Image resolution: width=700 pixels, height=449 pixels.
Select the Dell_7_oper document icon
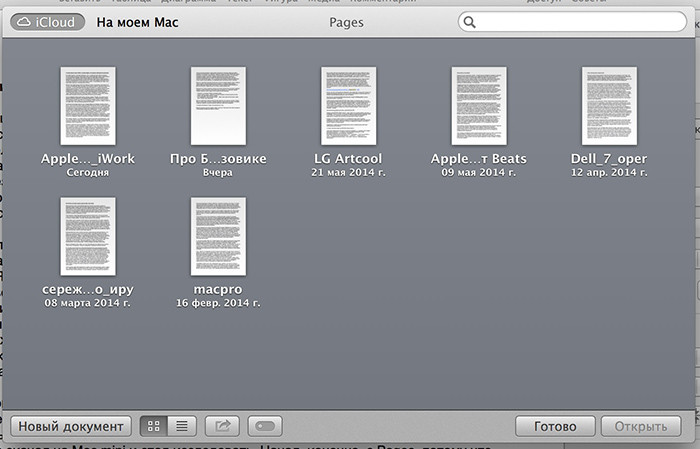pyautogui.click(x=609, y=107)
